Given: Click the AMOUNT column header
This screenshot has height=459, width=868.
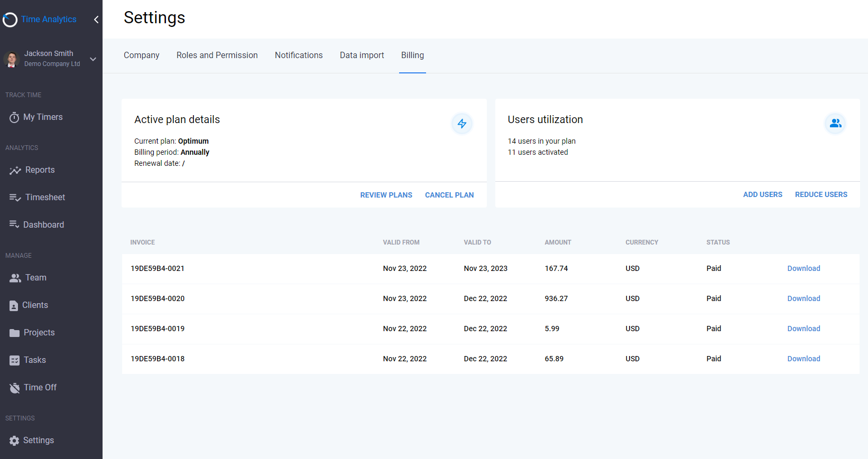Looking at the screenshot, I should point(558,242).
